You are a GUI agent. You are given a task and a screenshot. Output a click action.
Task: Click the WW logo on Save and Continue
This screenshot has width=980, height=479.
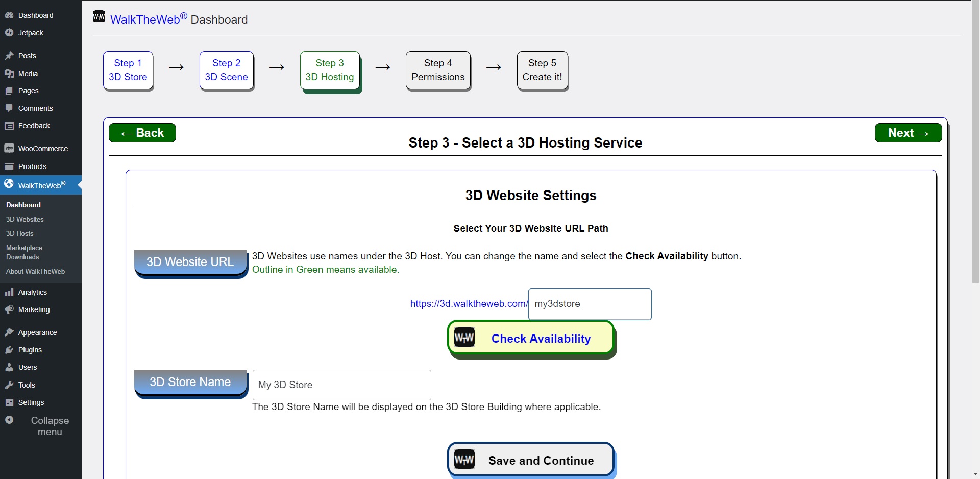464,460
